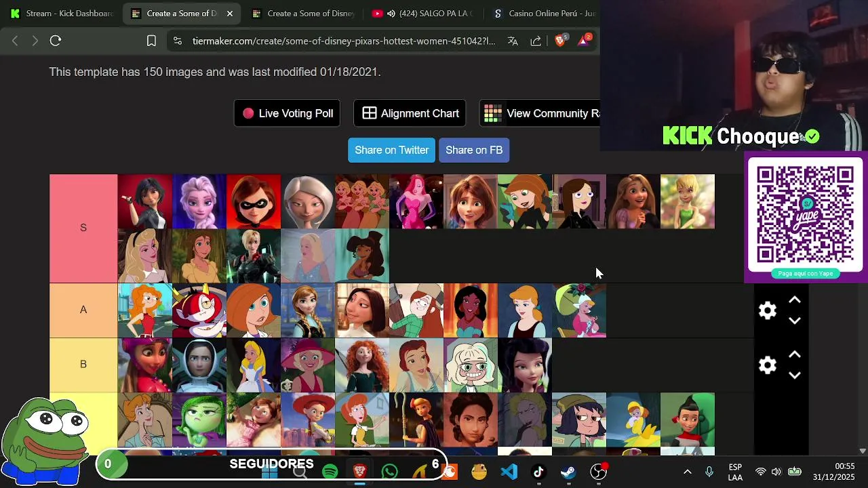Select red-and-white horned character in A tier
Screen dimensions: 868x488
[x=199, y=310]
